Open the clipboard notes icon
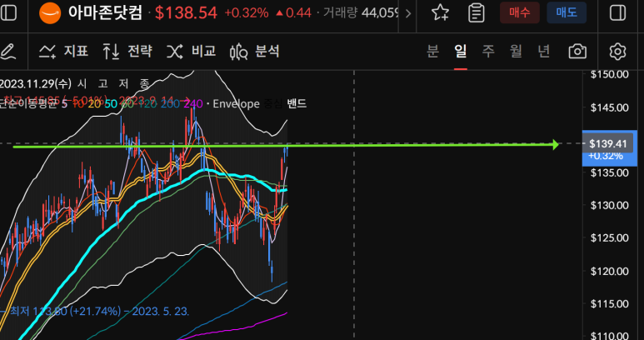Viewport: 644px width, 340px height. point(476,12)
